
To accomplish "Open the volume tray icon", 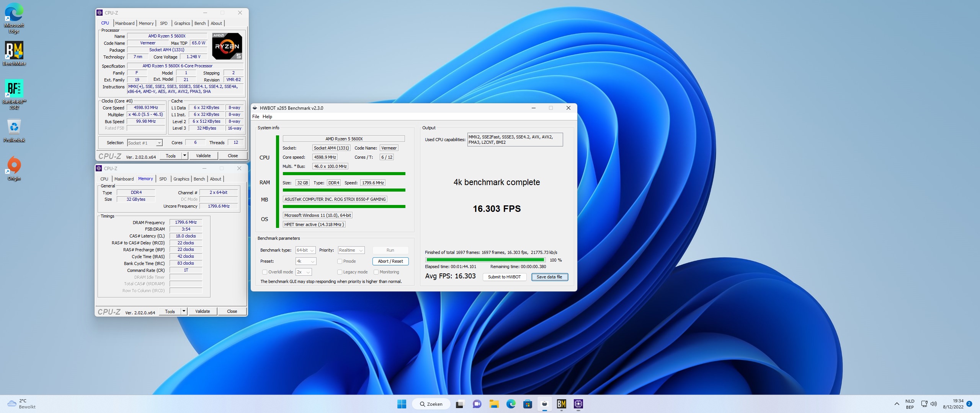I will pyautogui.click(x=934, y=404).
